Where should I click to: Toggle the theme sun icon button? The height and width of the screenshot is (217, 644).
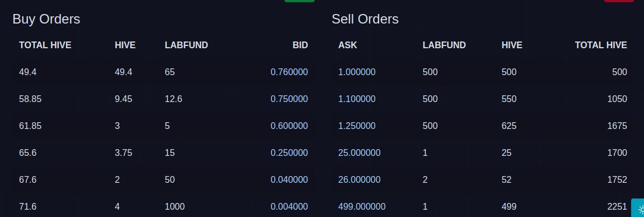point(638,209)
